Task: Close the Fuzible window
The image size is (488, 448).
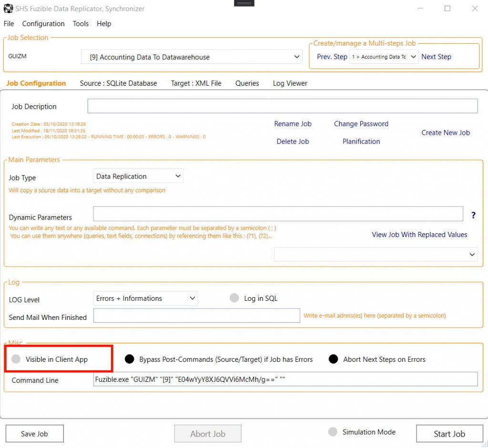Action: pos(475,9)
